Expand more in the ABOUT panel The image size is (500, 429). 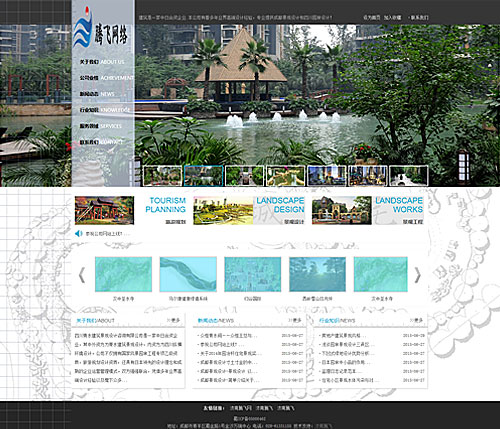[x=174, y=320]
